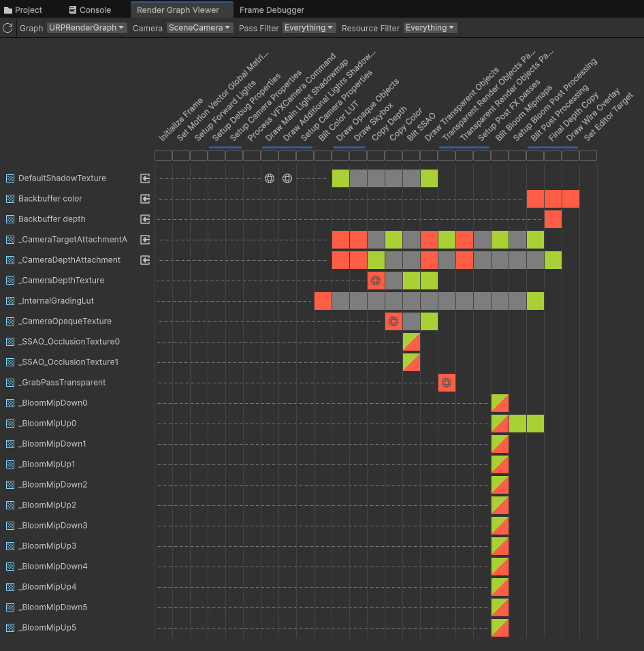Click the globe icon in the _CameraOpaqueTexture row
Viewport: 644px width, 651px height.
pyautogui.click(x=393, y=321)
